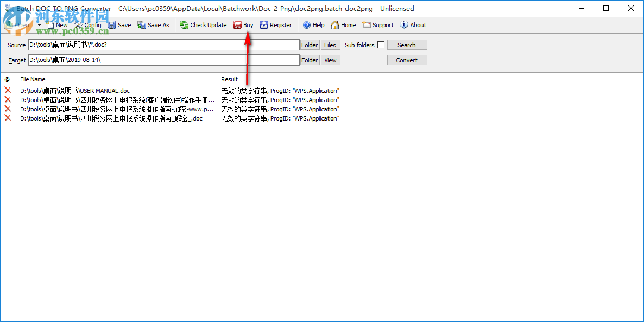This screenshot has width=644, height=322.
Task: Open a saved batch file
Action: pyautogui.click(x=17, y=24)
